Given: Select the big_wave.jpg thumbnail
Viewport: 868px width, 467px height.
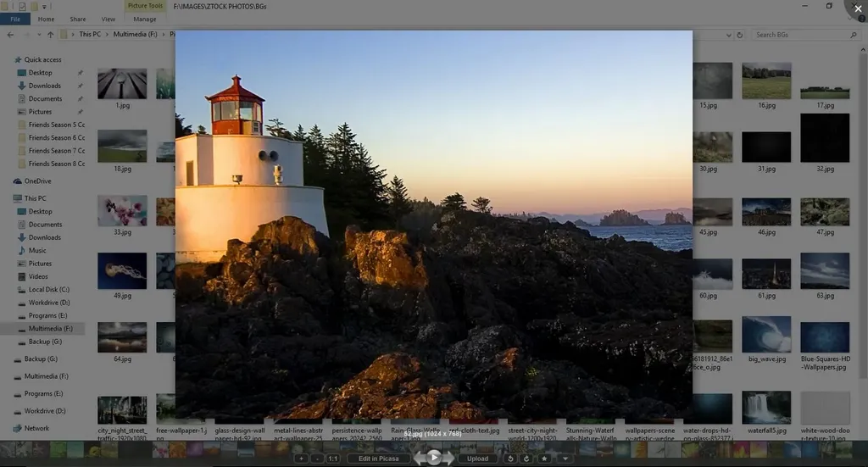Looking at the screenshot, I should click(766, 339).
